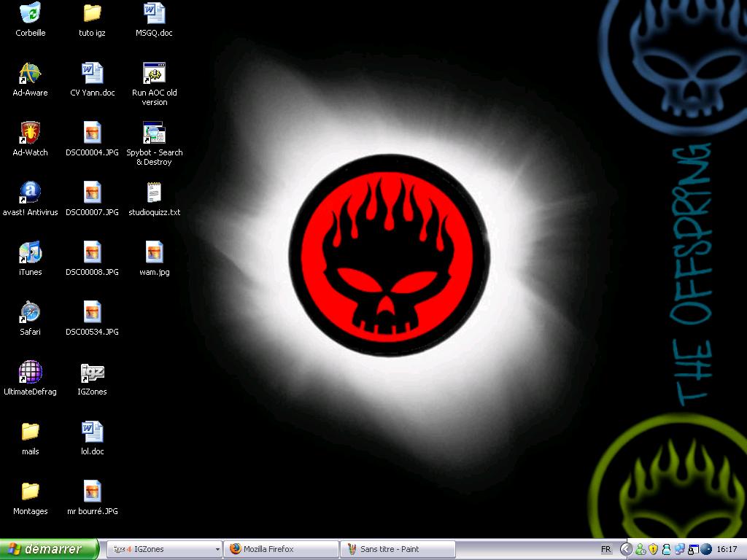Screen dimensions: 747x560
Task: Switch to Mozilla Firefox in the taskbar
Action: [281, 549]
